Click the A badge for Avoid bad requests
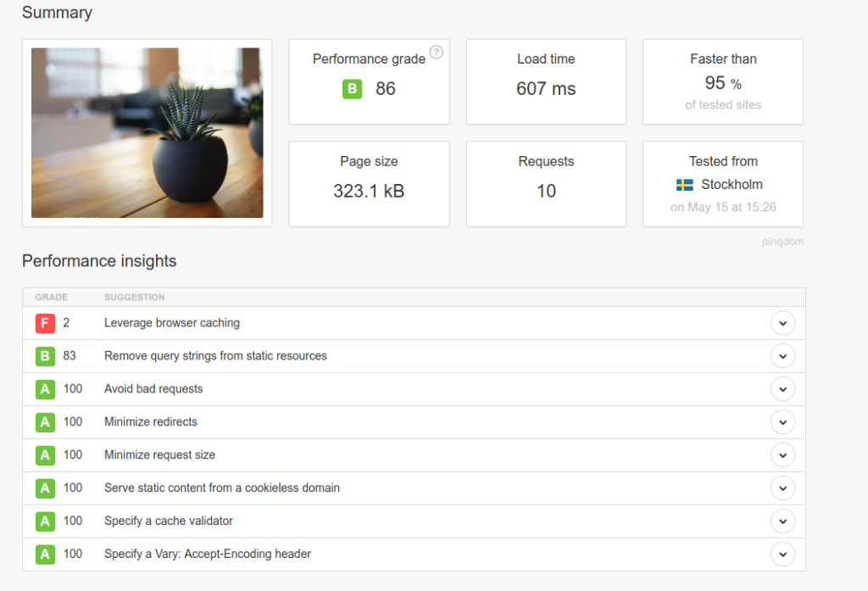The width and height of the screenshot is (868, 591). click(45, 389)
